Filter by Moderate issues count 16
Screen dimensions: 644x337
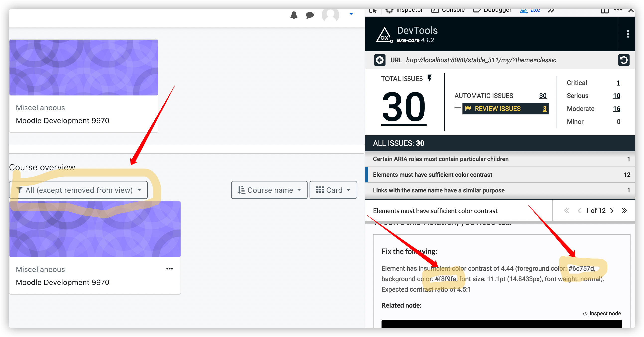[x=617, y=109]
